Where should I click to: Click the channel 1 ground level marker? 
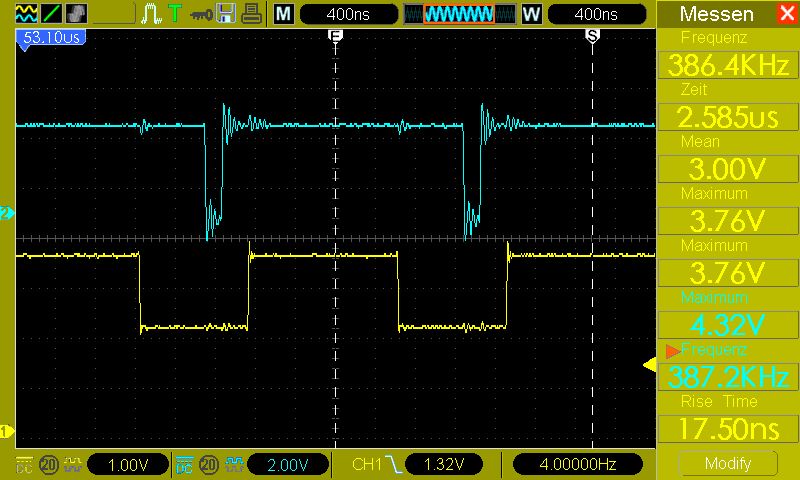pyautogui.click(x=7, y=432)
